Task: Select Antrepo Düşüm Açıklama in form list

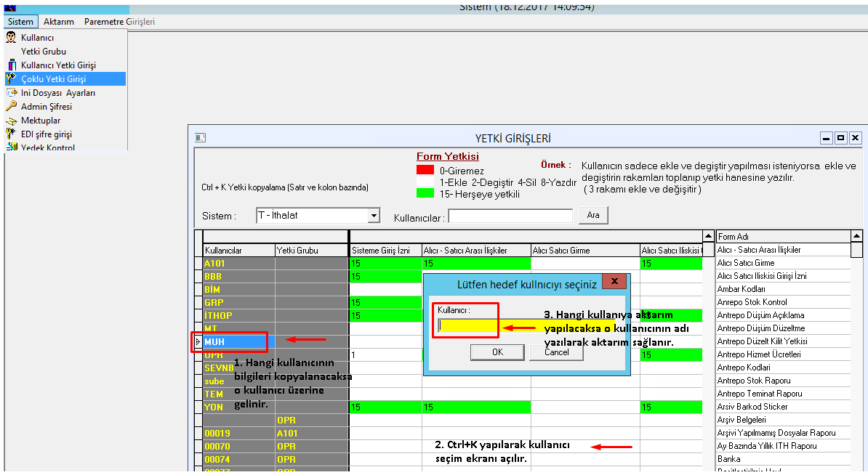Action: click(x=783, y=315)
